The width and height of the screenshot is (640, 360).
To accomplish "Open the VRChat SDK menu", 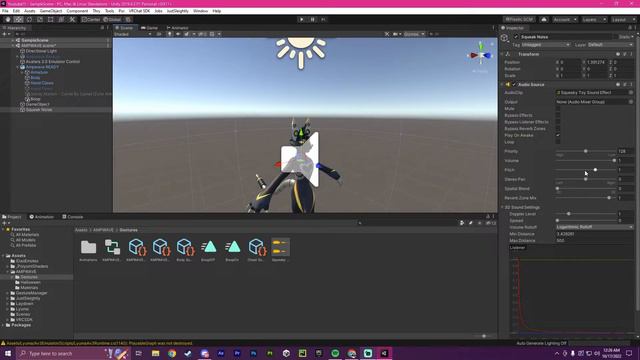I will click(x=140, y=11).
